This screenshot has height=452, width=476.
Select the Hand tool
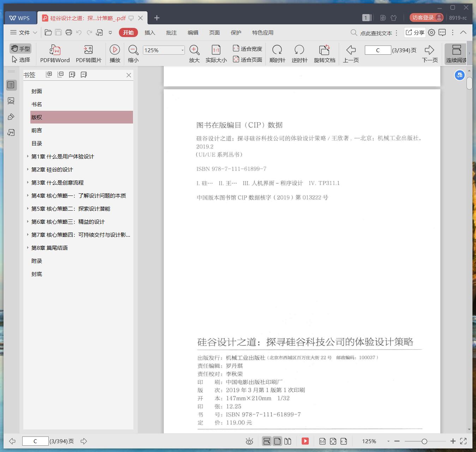(x=20, y=49)
